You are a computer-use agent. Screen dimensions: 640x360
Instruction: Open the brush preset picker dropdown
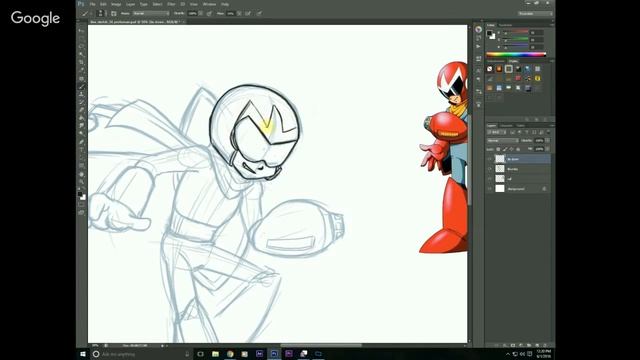(101, 13)
